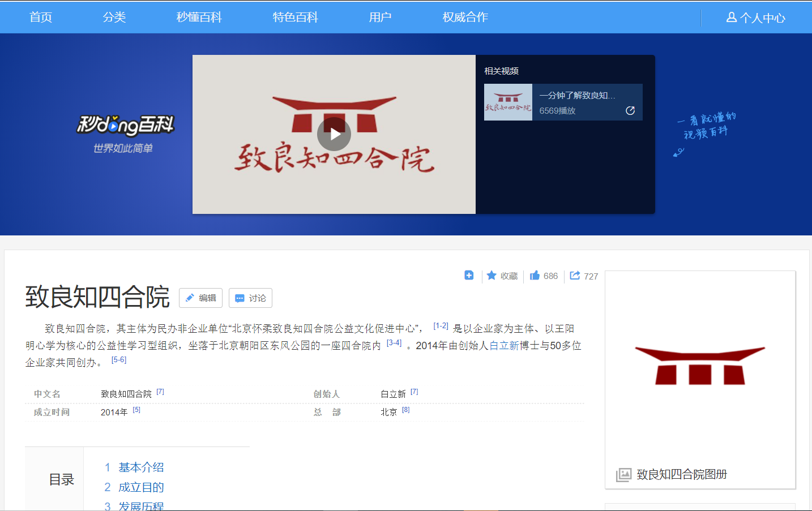Click reference [7] next to 中文名 value
The height and width of the screenshot is (511, 812).
(x=160, y=392)
